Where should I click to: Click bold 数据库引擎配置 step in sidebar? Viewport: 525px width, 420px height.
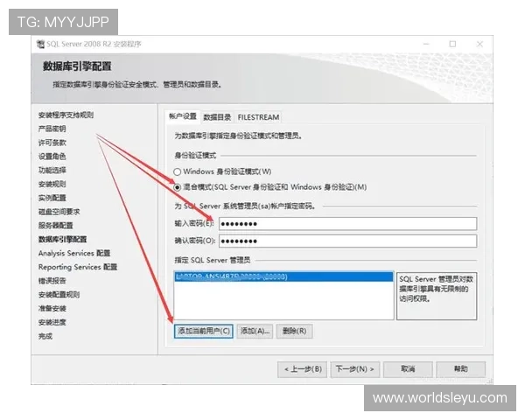click(63, 240)
